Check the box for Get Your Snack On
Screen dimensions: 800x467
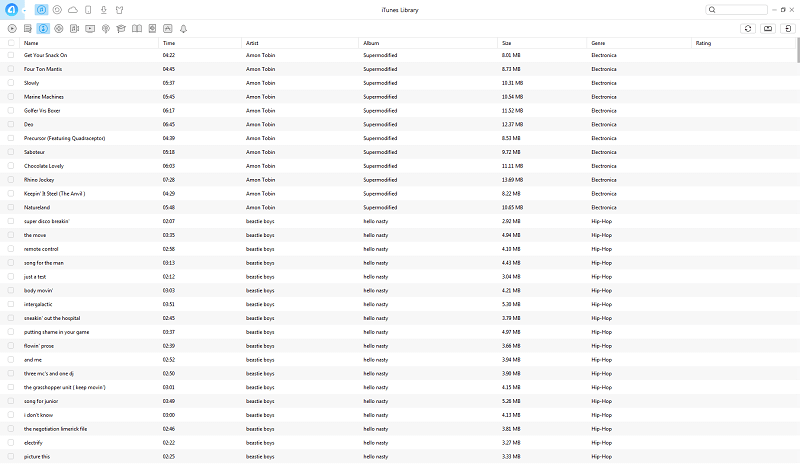(11, 55)
